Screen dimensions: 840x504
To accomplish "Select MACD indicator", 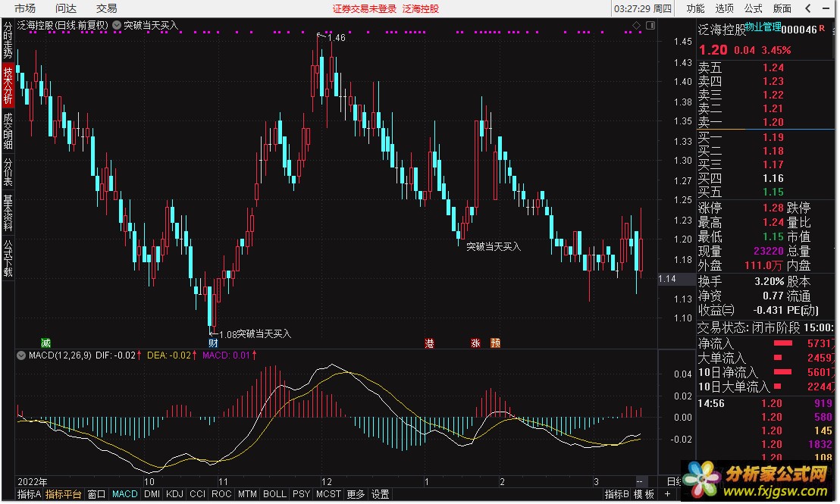I will pyautogui.click(x=125, y=494).
